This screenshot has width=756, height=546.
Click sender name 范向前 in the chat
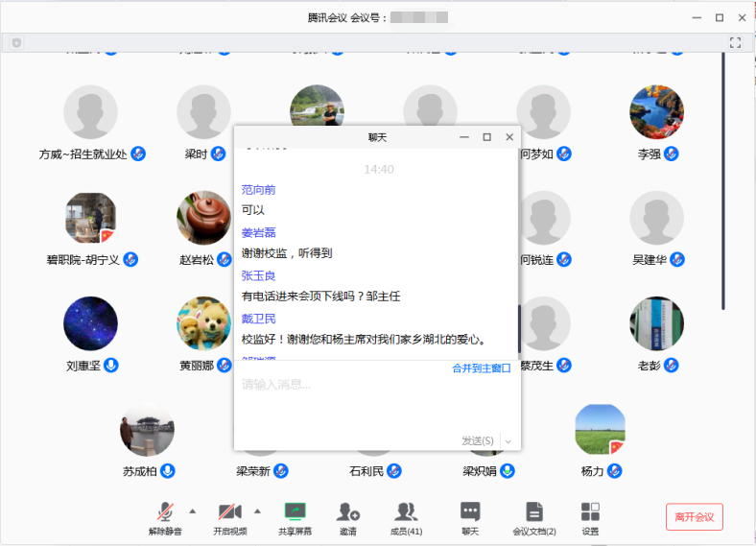coord(258,190)
